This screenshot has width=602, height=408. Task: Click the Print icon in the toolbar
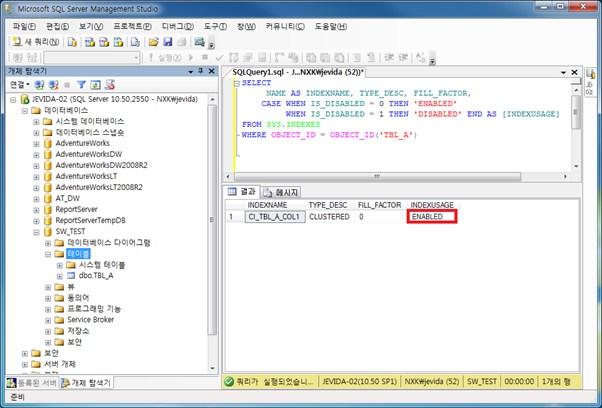pos(182,41)
